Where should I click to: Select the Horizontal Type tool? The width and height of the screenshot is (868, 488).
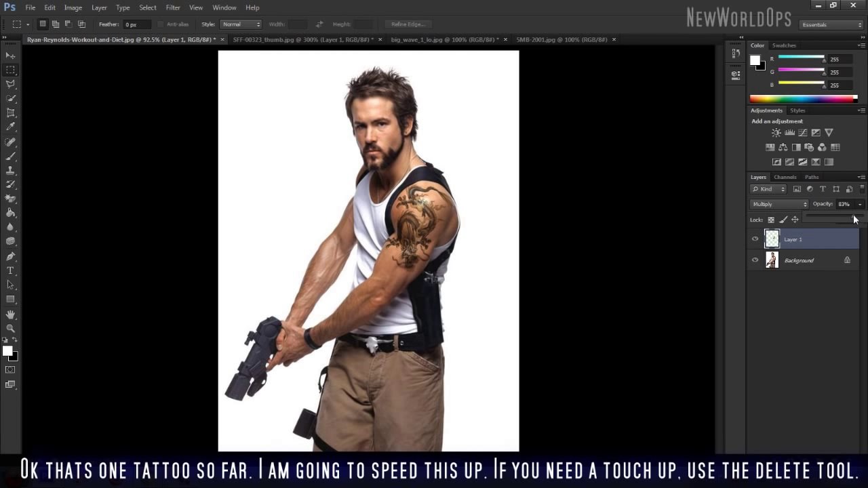(x=10, y=270)
